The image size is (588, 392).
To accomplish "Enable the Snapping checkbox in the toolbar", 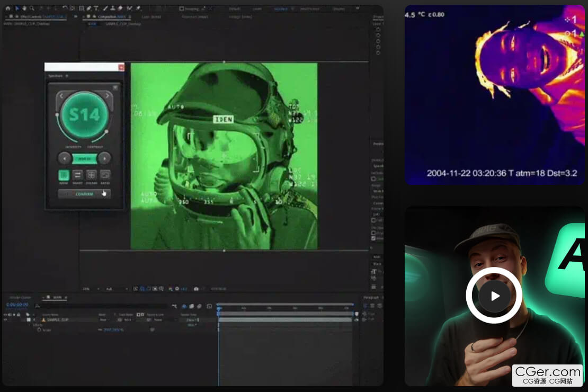I will point(182,8).
